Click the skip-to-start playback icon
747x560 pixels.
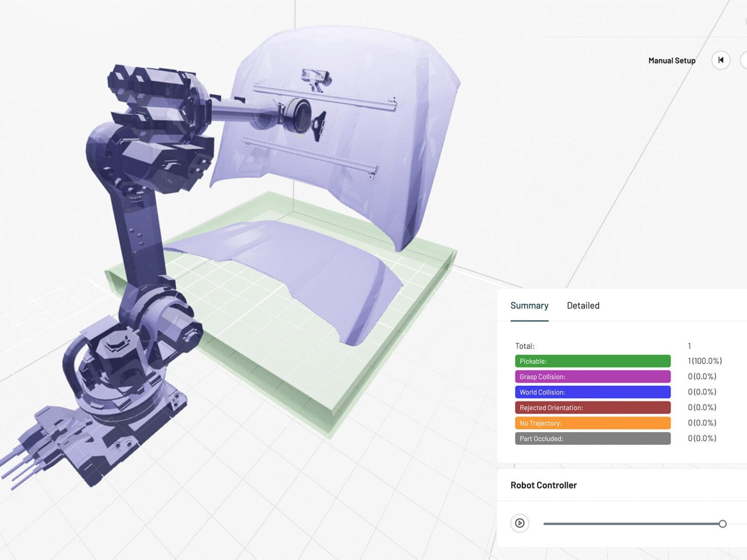tap(721, 60)
